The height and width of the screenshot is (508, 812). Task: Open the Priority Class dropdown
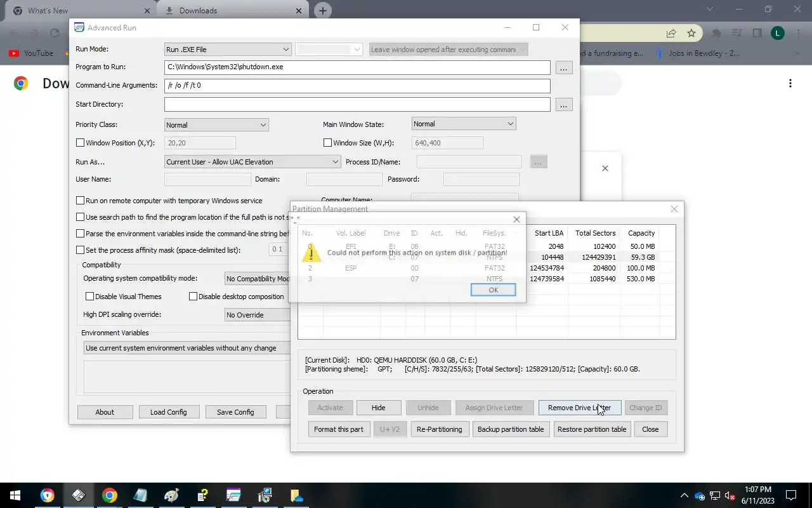pos(216,125)
